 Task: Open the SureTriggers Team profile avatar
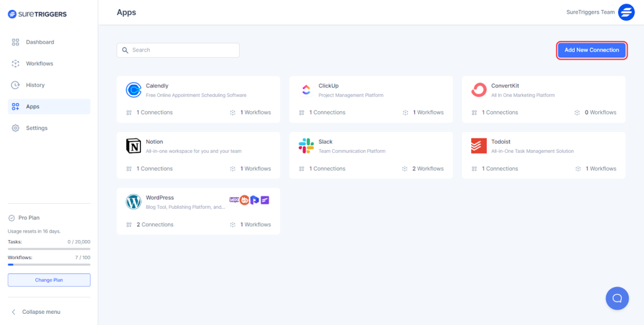(x=626, y=12)
